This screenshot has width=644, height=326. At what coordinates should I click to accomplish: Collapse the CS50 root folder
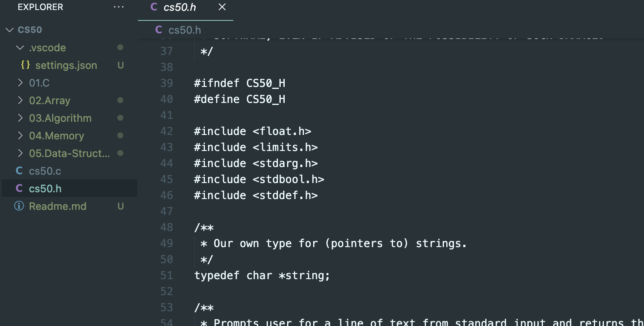pos(10,30)
